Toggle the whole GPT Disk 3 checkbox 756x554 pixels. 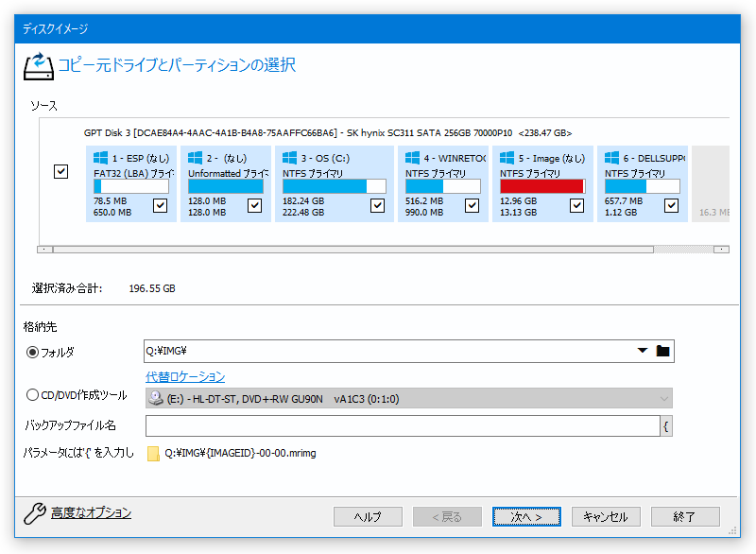60,171
